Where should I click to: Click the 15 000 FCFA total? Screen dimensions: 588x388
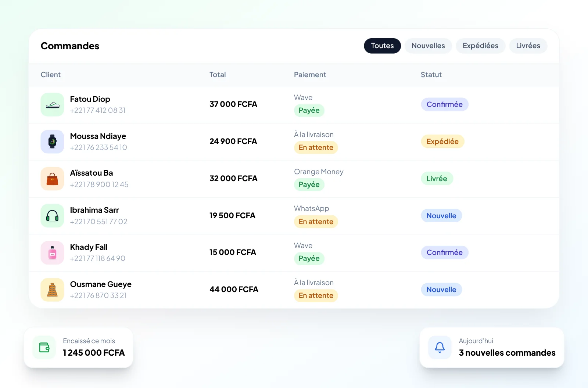point(233,252)
